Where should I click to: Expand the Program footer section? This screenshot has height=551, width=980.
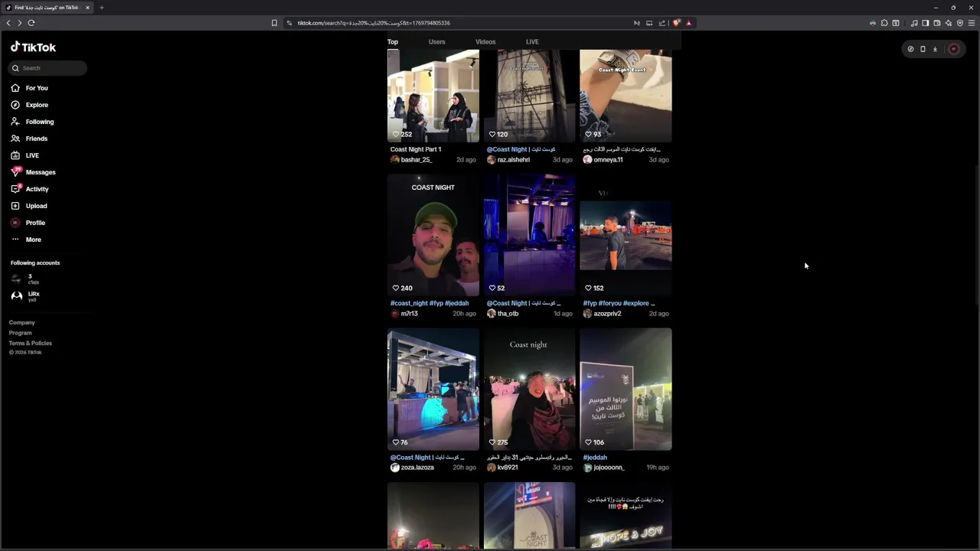pyautogui.click(x=21, y=333)
